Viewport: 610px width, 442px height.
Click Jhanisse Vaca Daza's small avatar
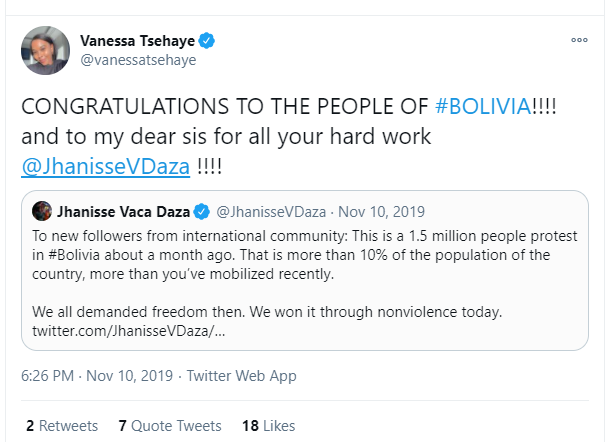pos(42,212)
